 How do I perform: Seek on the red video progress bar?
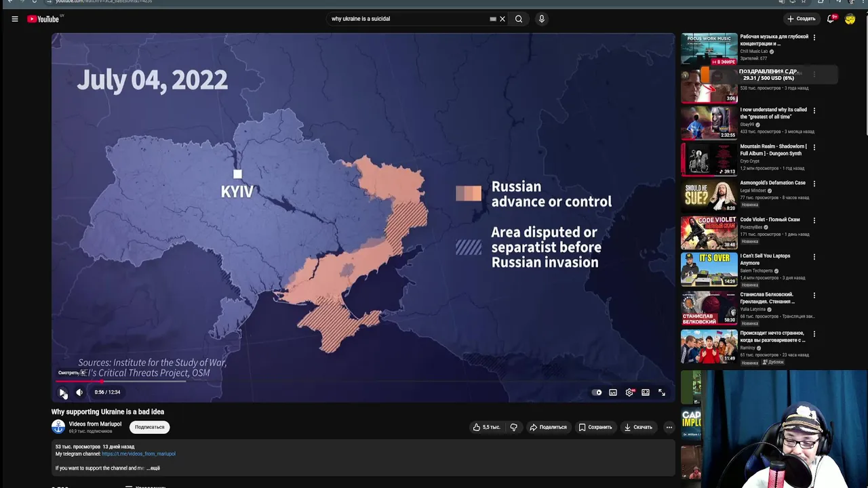363,382
